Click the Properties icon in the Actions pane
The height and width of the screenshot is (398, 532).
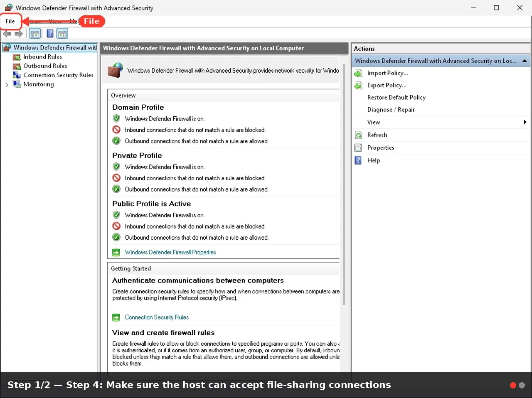coord(358,148)
